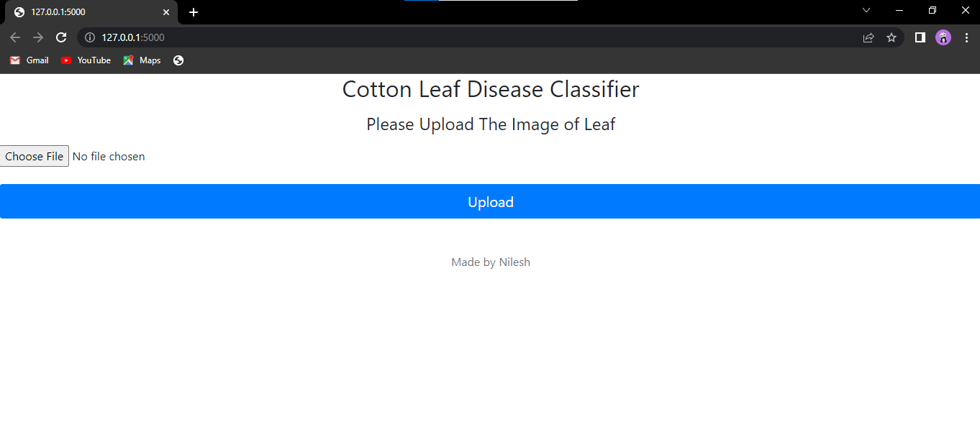Click the browser profile avatar icon
The height and width of the screenshot is (427, 980).
(x=943, y=37)
